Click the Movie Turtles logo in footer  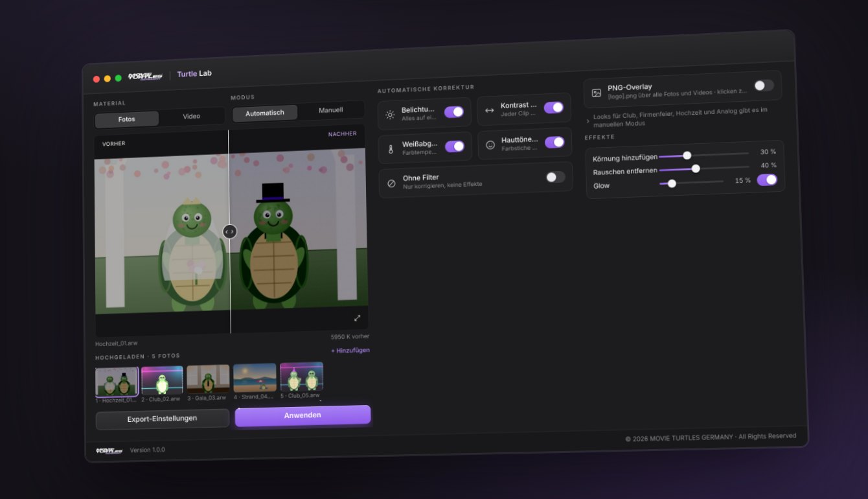click(109, 450)
